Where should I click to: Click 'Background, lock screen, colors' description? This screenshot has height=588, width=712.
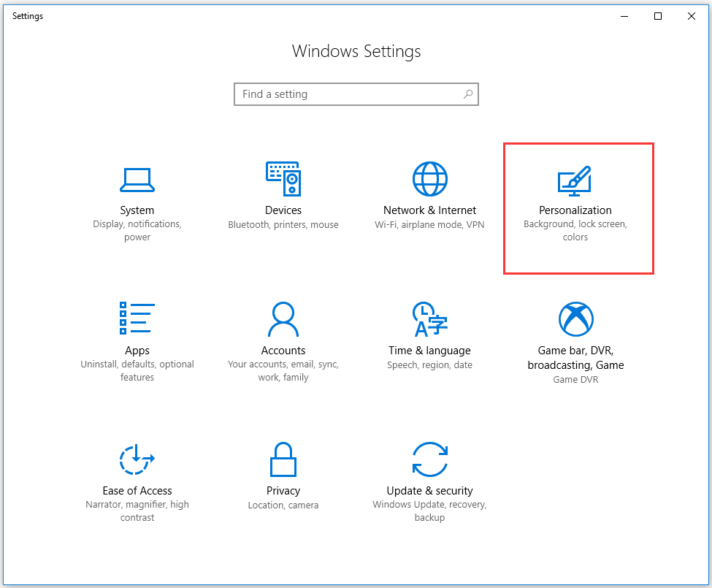click(x=575, y=231)
